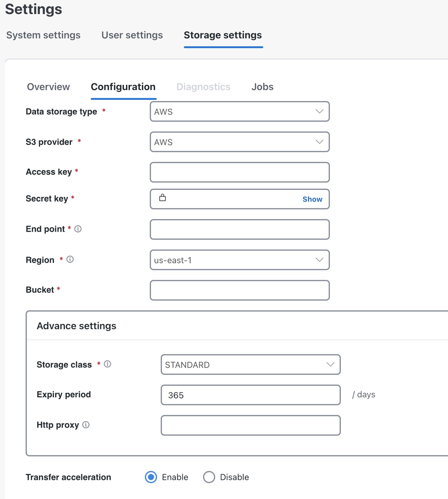Click the lock icon in the Secret key field

pyautogui.click(x=163, y=198)
